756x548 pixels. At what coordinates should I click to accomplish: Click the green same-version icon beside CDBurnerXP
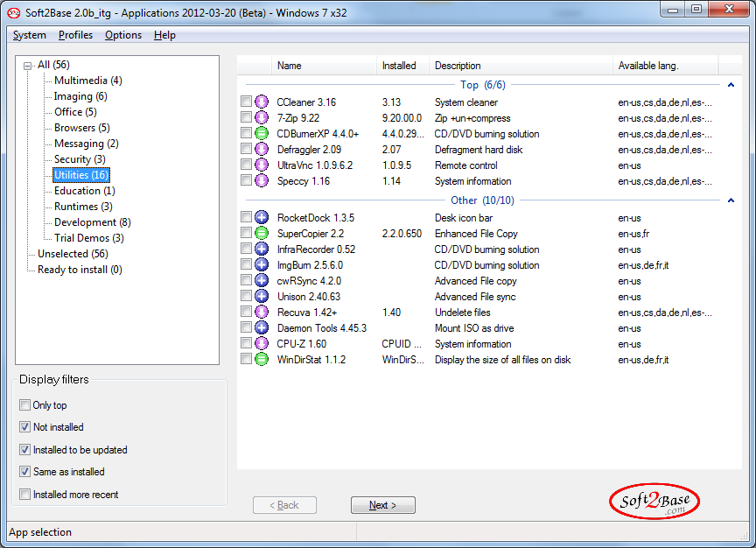[262, 133]
